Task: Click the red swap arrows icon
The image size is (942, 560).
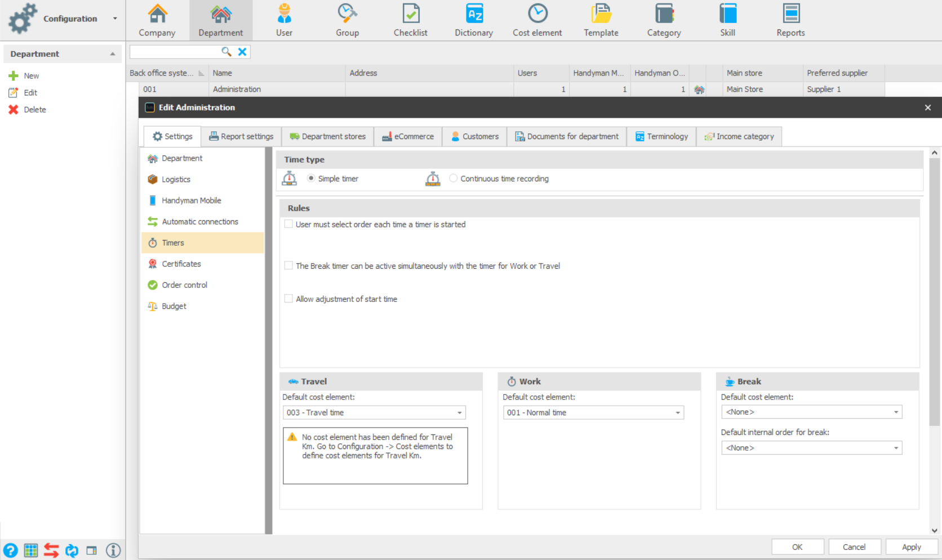Action: [x=51, y=550]
